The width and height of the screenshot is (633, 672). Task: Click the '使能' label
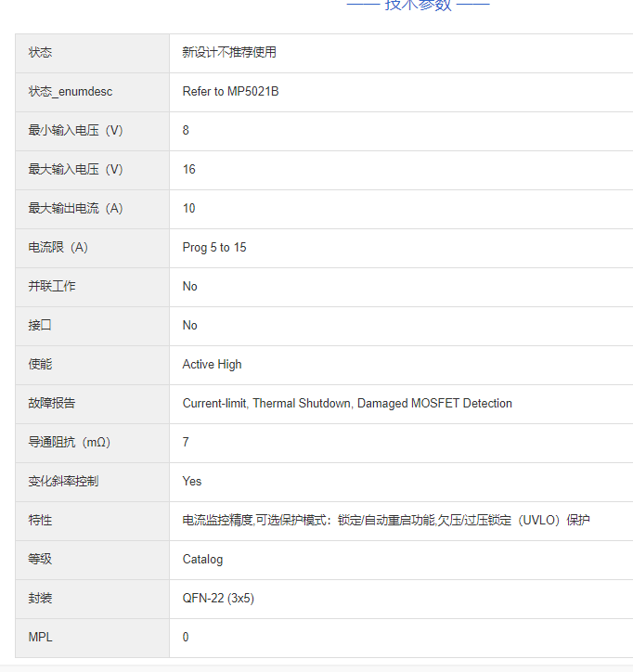[40, 364]
